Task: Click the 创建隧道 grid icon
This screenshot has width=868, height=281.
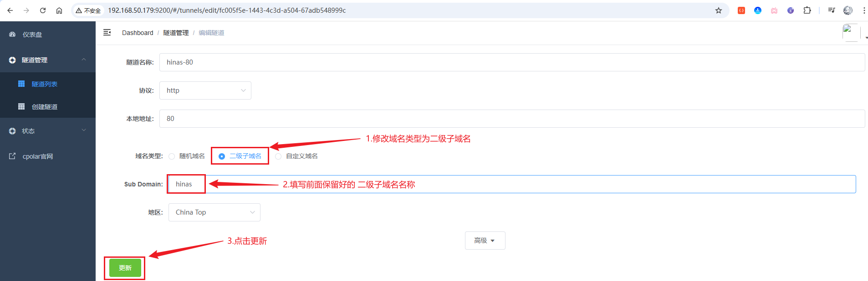Action: (21, 106)
